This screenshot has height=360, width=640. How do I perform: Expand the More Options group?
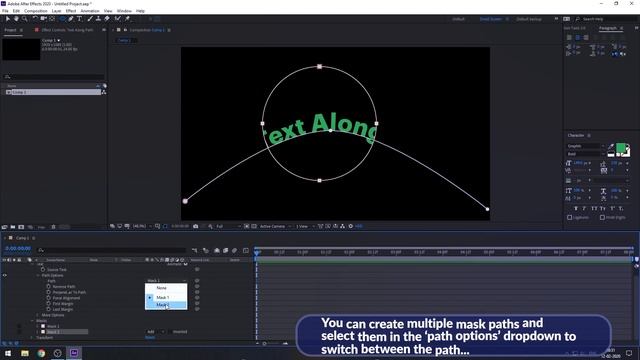tap(38, 315)
